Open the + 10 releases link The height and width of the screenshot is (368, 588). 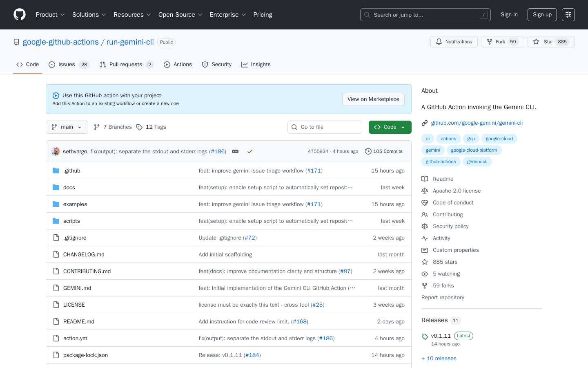439,358
